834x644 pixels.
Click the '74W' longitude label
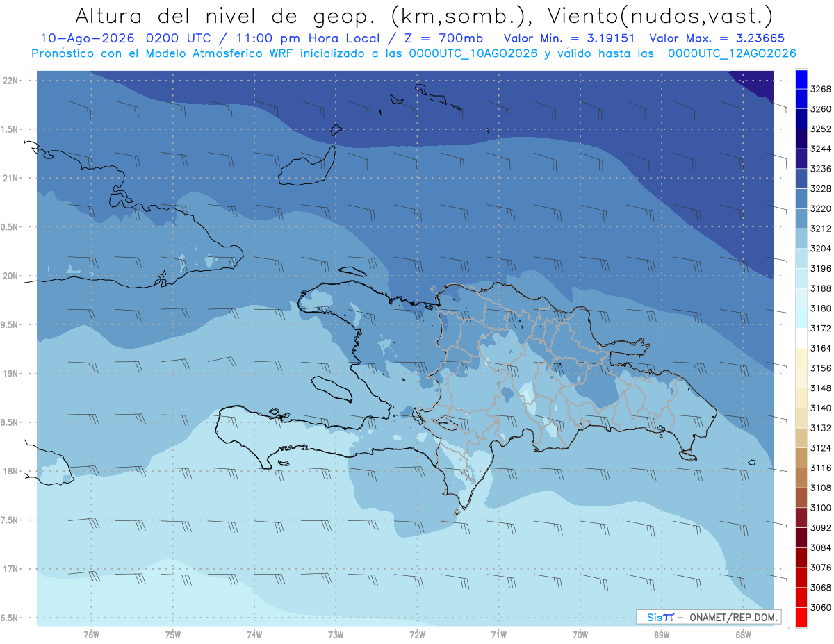(x=254, y=635)
